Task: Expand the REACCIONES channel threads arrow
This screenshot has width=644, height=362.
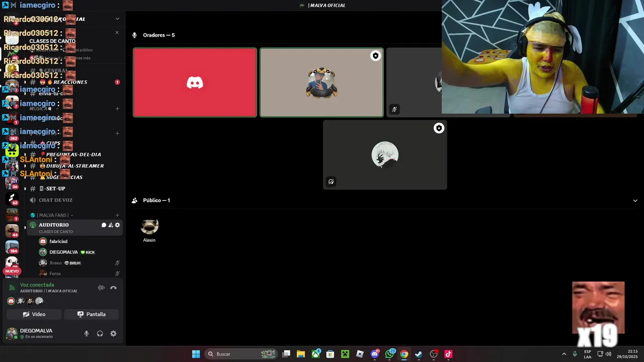Action: (25, 82)
